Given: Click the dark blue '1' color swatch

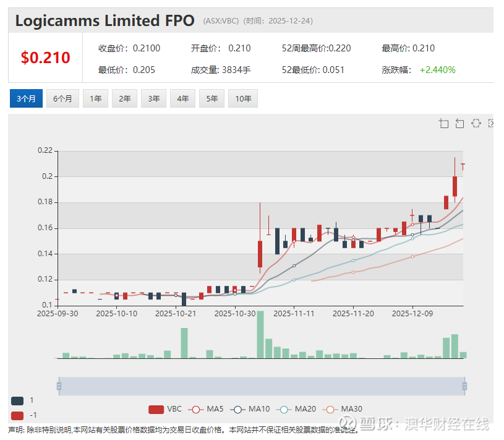Looking at the screenshot, I should click(17, 401).
